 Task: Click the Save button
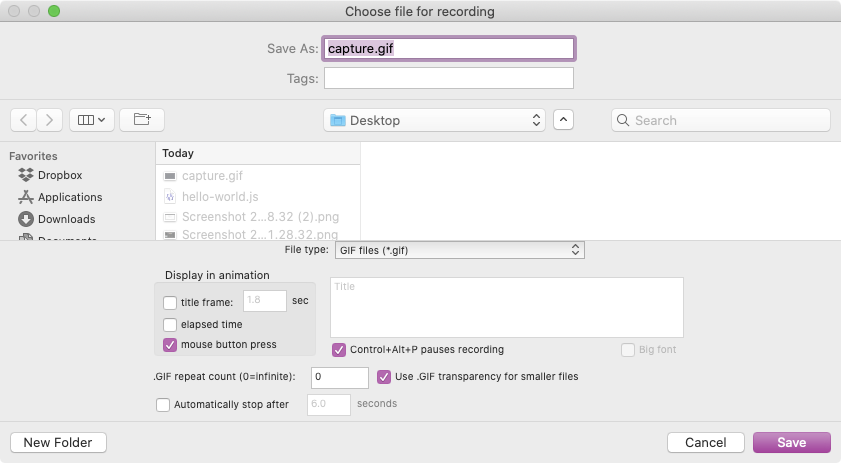click(x=792, y=442)
